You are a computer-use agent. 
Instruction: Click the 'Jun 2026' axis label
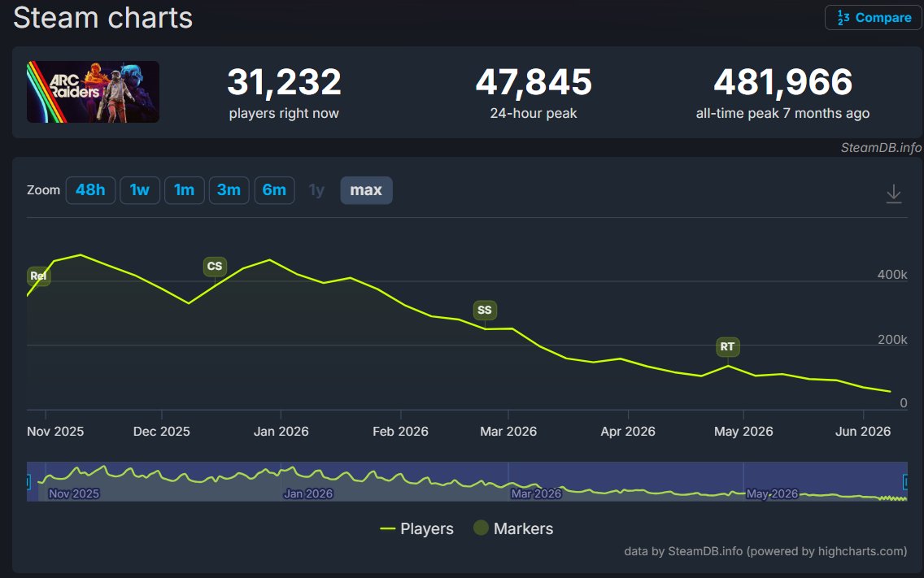click(x=863, y=432)
